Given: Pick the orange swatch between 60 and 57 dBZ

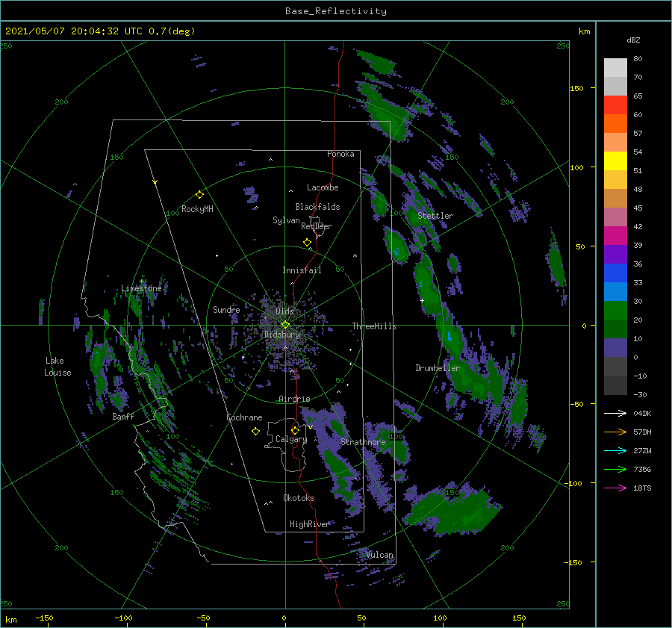Looking at the screenshot, I should (x=615, y=124).
